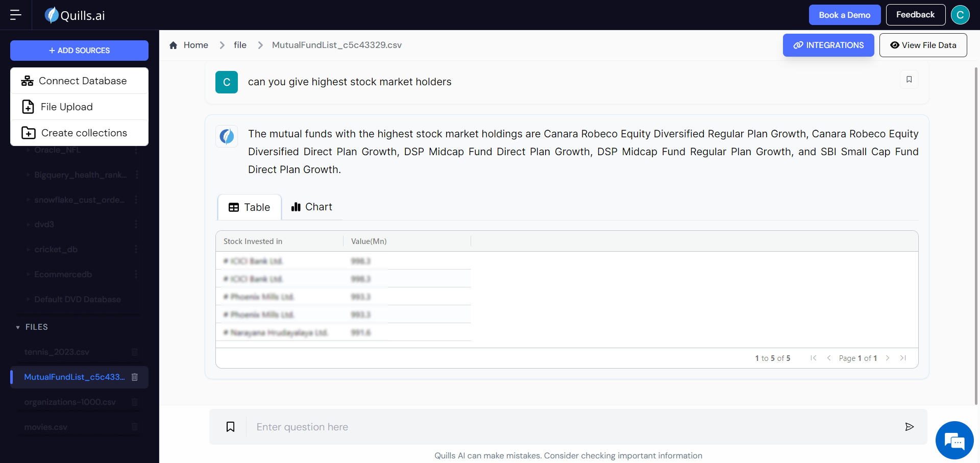Expand the Default DVD Database item

pos(29,299)
